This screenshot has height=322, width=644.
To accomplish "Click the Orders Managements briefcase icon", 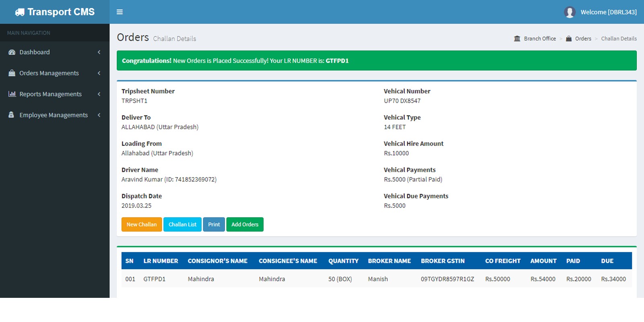I will coord(12,73).
